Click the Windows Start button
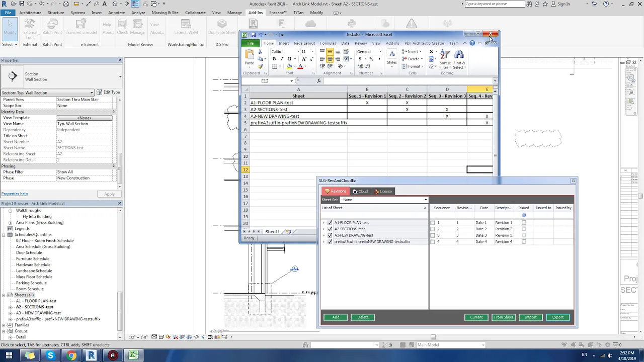Image resolution: width=644 pixels, height=362 pixels. coord(9,355)
